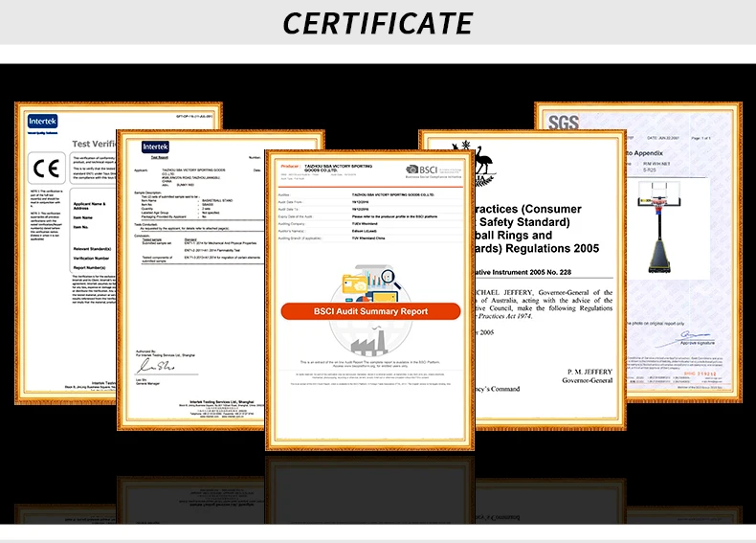Click the Intertek logo on the Test Report

click(155, 147)
